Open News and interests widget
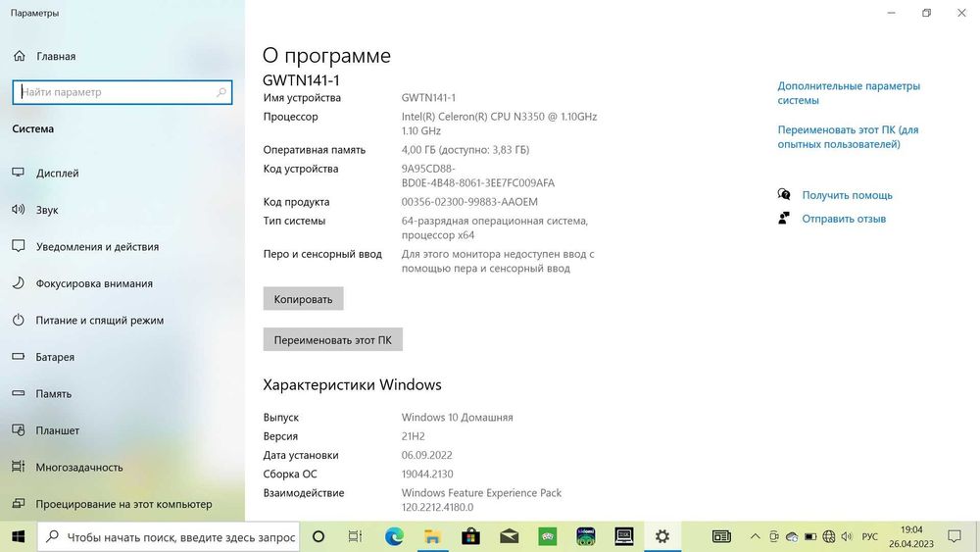This screenshot has height=552, width=980. point(721,536)
